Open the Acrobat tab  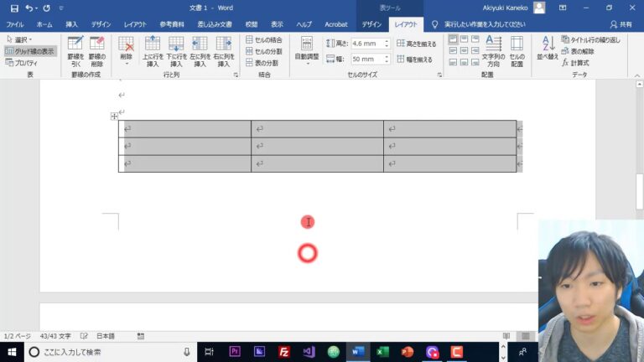[x=336, y=24]
